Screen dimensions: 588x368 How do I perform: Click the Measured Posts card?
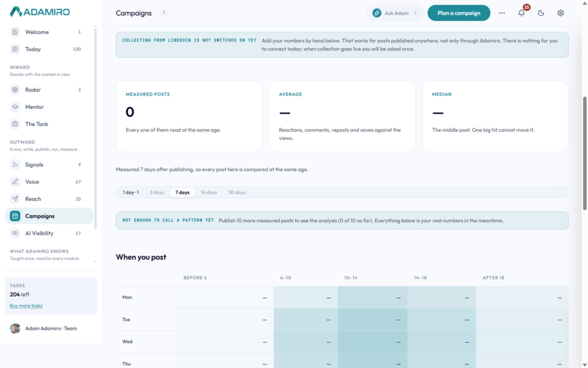tap(189, 116)
